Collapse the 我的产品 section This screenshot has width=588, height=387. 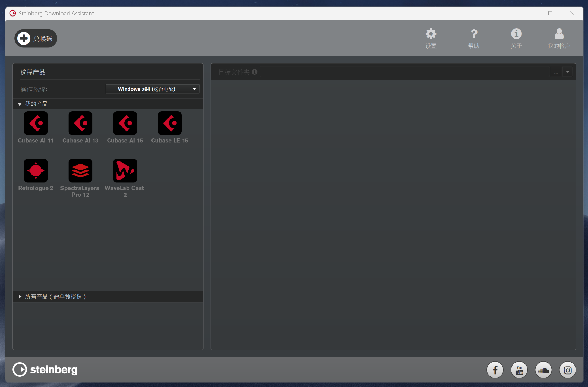click(20, 104)
